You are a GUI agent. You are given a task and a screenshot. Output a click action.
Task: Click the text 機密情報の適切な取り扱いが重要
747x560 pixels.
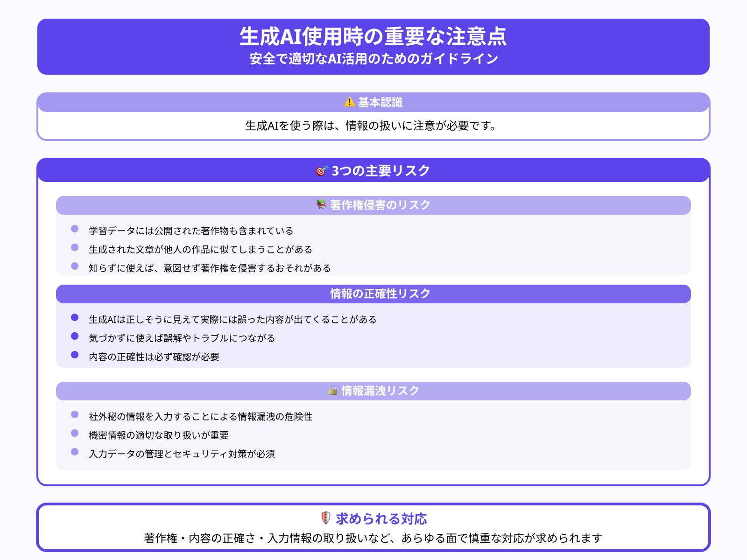click(159, 435)
